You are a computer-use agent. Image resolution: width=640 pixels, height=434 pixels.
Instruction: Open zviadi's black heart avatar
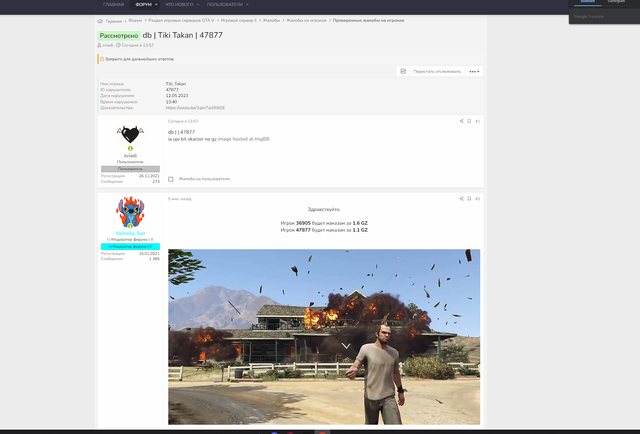(x=130, y=135)
